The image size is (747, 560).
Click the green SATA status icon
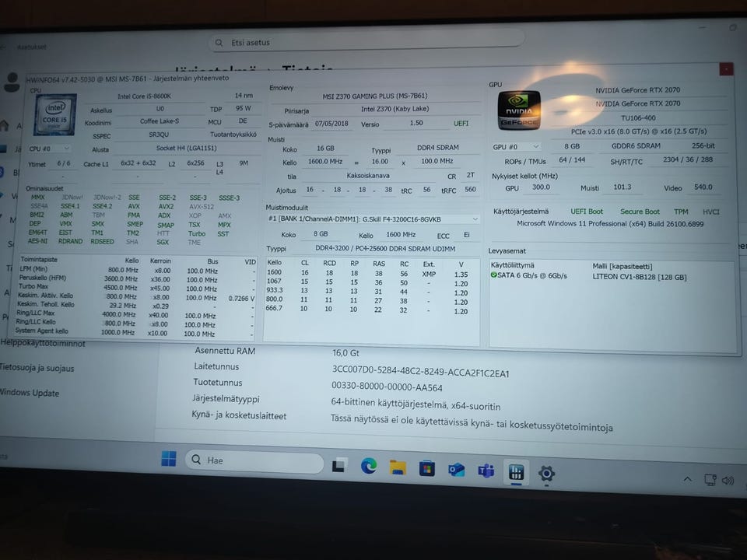click(x=493, y=275)
